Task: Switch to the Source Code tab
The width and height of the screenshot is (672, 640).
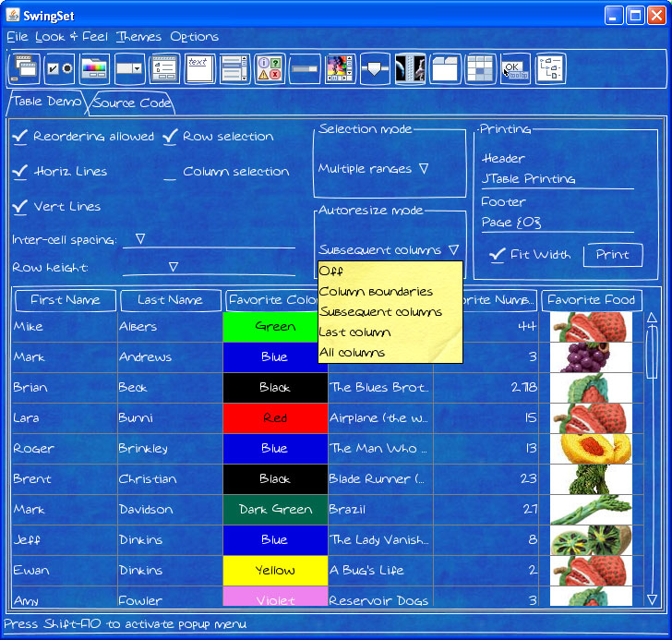Action: click(130, 103)
